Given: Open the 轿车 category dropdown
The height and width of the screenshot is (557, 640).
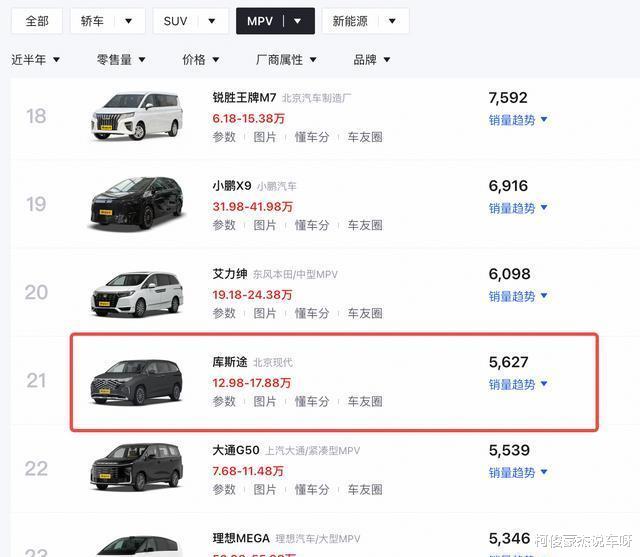Looking at the screenshot, I should [x=107, y=21].
